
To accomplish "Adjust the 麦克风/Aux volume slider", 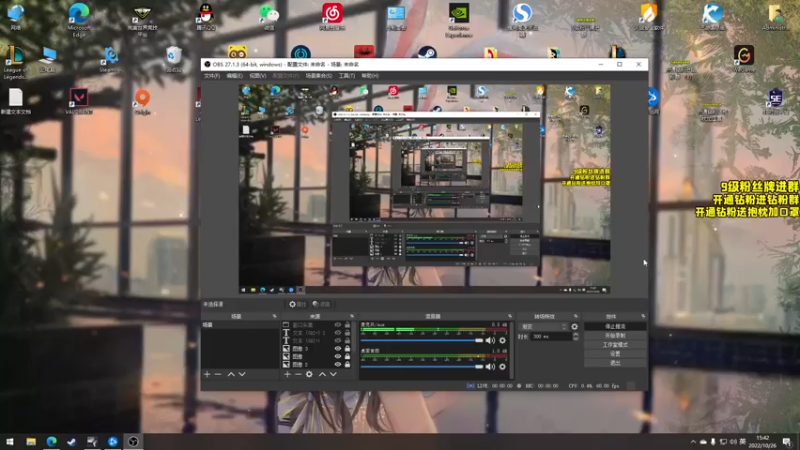I will (421, 340).
